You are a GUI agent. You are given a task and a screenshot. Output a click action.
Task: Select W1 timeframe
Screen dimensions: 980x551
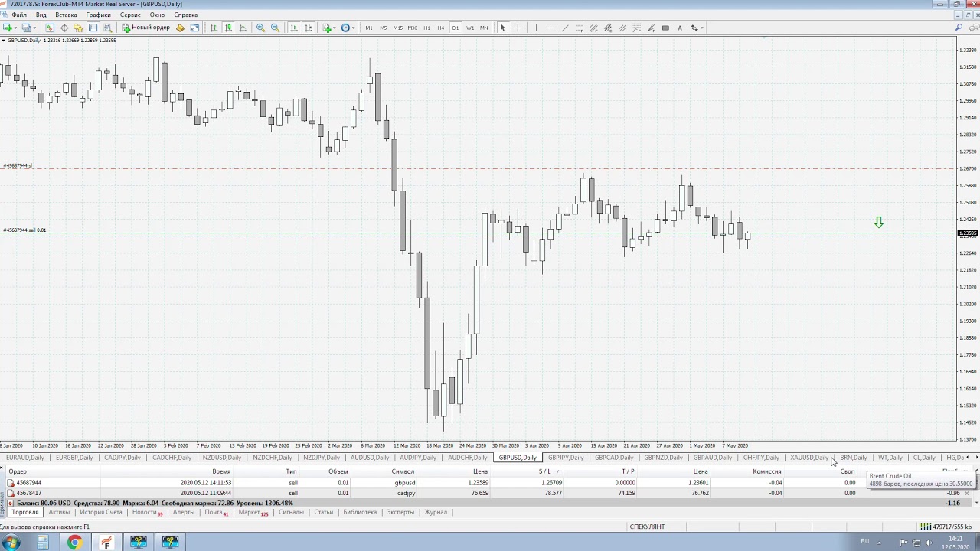tap(470, 28)
